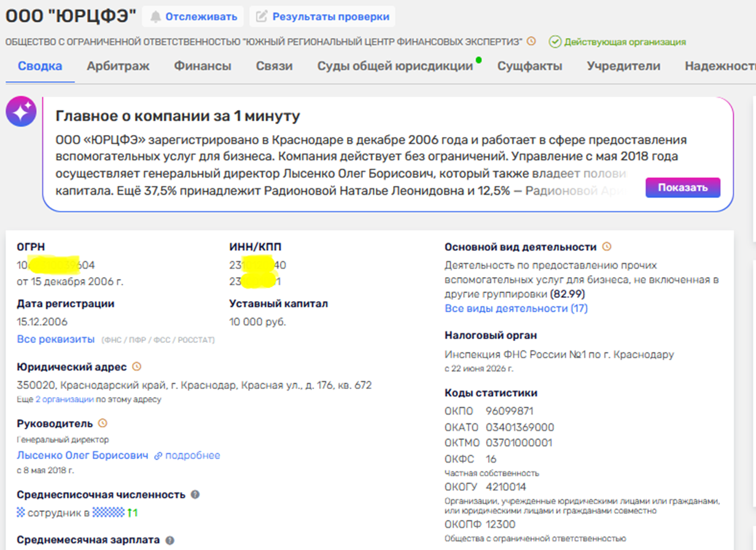The height and width of the screenshot is (550, 756).
Task: Click Инспекция ФНС России №1 по г. Краснодару
Action: point(559,355)
